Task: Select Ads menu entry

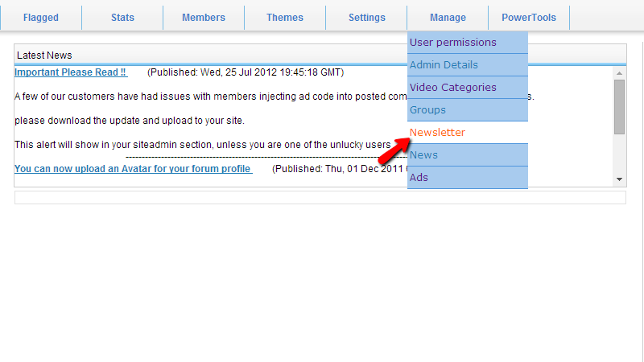Action: tap(468, 178)
